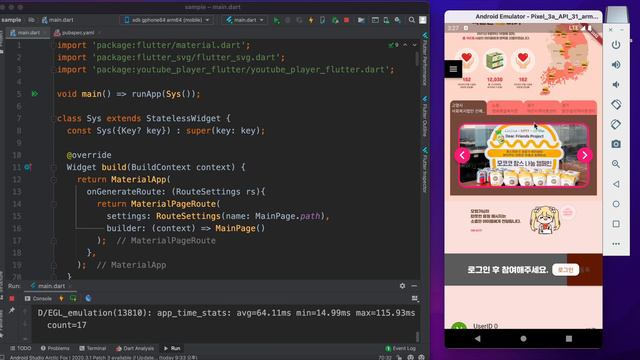Run the app with the green Run icon
Screen dimensions: 640x360
tap(276, 20)
